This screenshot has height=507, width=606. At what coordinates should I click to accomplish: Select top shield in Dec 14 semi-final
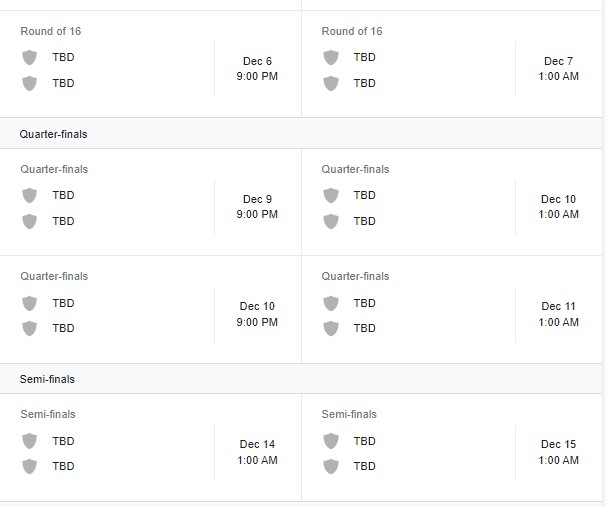(30, 441)
